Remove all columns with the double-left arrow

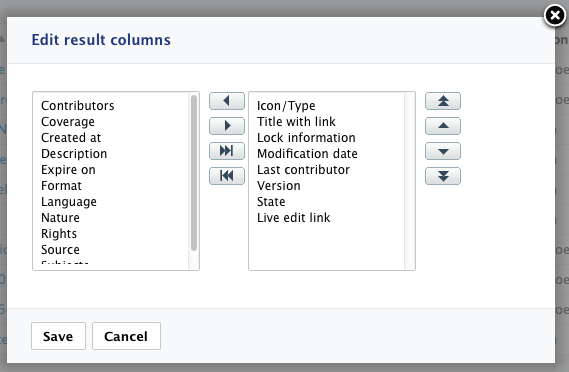click(x=227, y=176)
